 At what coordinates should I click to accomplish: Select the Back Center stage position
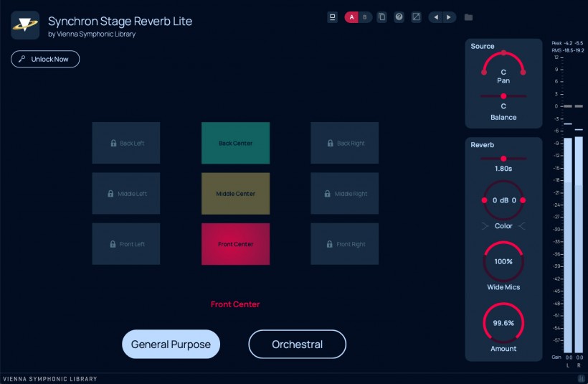235,143
